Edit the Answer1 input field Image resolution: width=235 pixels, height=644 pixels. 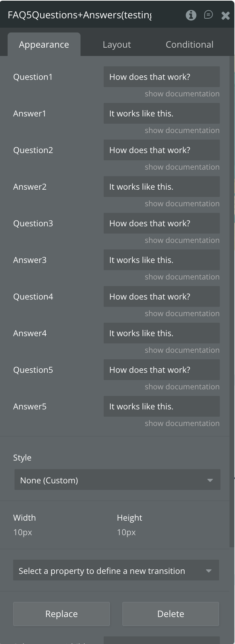[x=161, y=113]
